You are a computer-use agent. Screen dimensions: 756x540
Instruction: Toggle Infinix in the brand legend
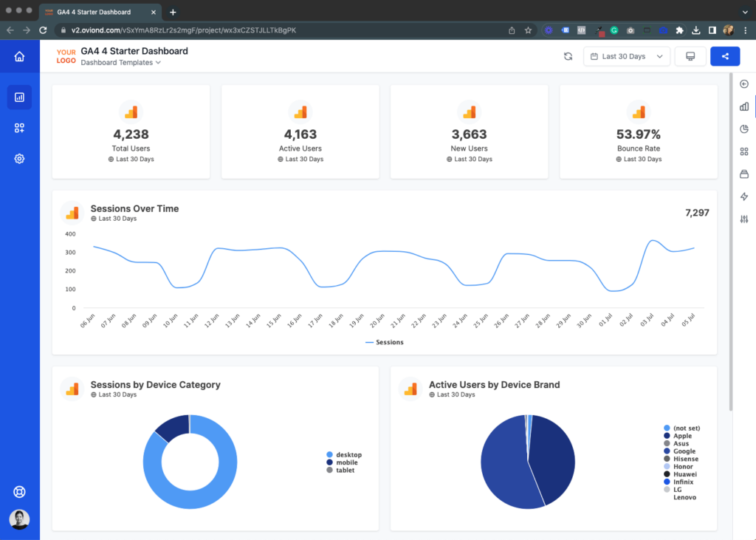678,482
